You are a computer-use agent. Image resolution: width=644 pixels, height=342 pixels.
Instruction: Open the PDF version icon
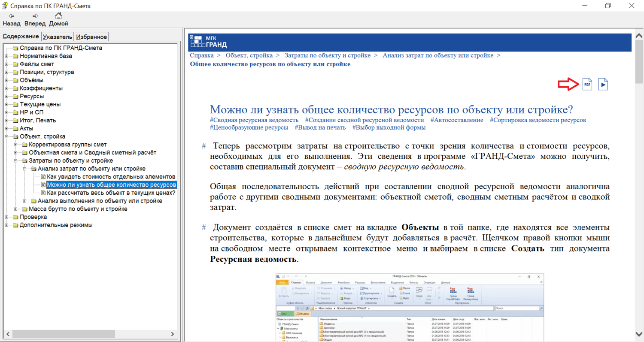coord(587,85)
